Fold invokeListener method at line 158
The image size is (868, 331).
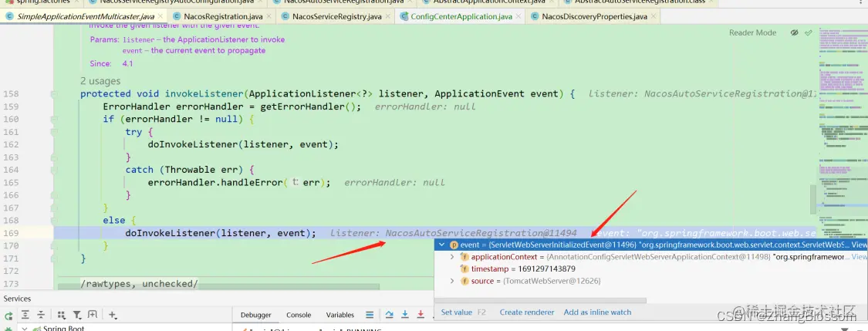(x=54, y=93)
